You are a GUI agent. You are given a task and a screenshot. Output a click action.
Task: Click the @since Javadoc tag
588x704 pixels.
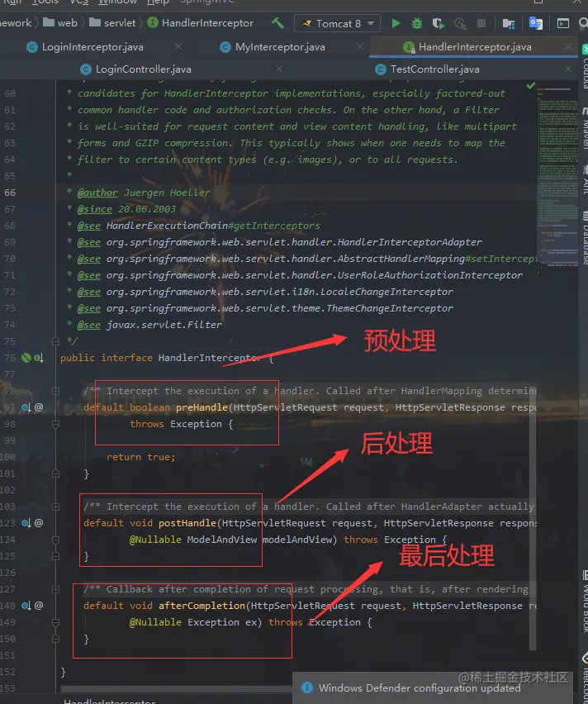[95, 209]
